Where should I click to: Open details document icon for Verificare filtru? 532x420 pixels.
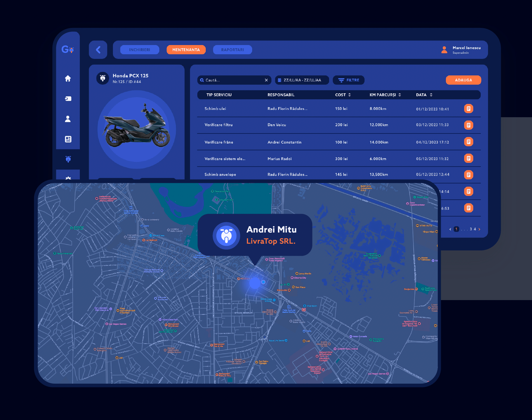coord(468,125)
